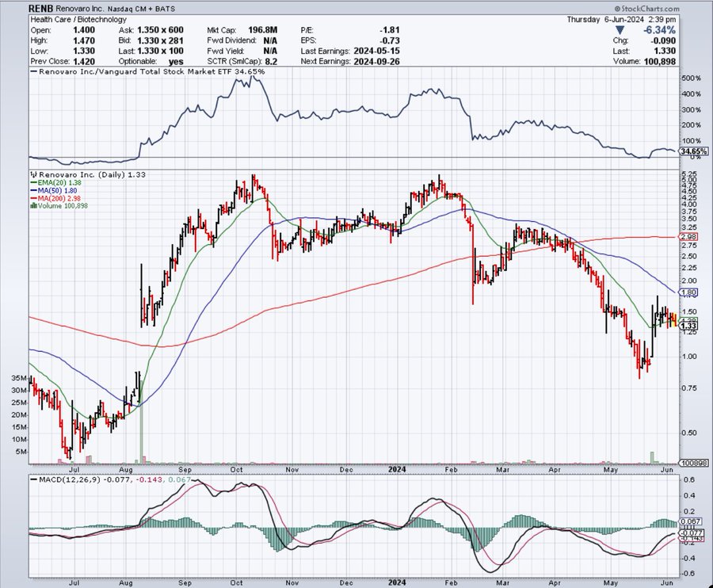Click the Volume value 100,898 in header
Viewport: 713px width, 588px height.
pyautogui.click(x=660, y=61)
